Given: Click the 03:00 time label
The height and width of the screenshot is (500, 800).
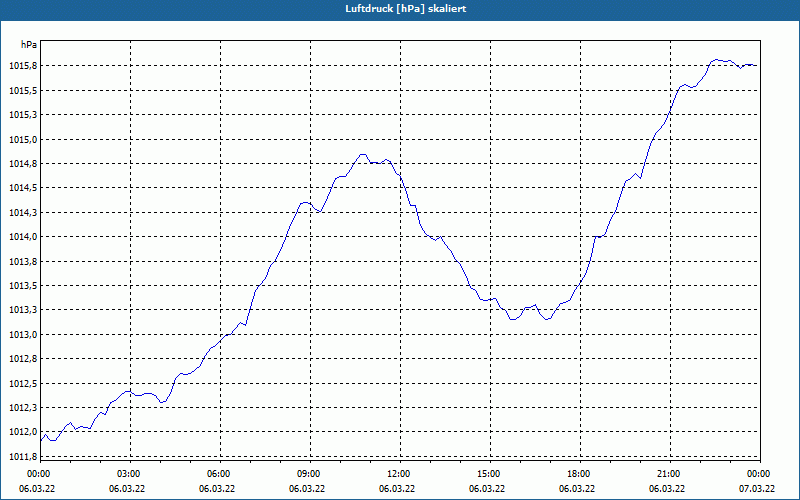Looking at the screenshot, I should (x=130, y=474).
